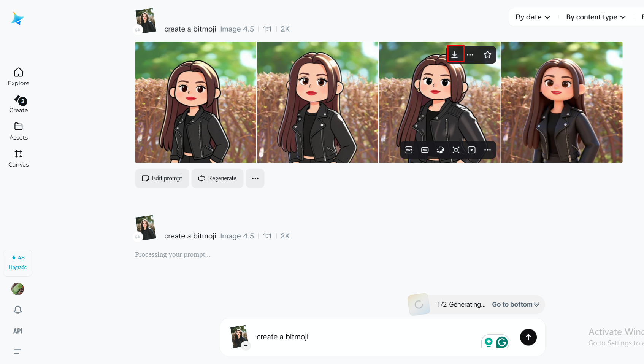Submit prompt with the arrow send button
This screenshot has width=644, height=364.
528,337
